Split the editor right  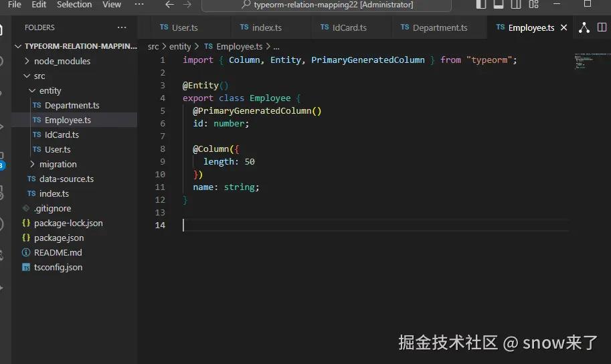[x=602, y=27]
